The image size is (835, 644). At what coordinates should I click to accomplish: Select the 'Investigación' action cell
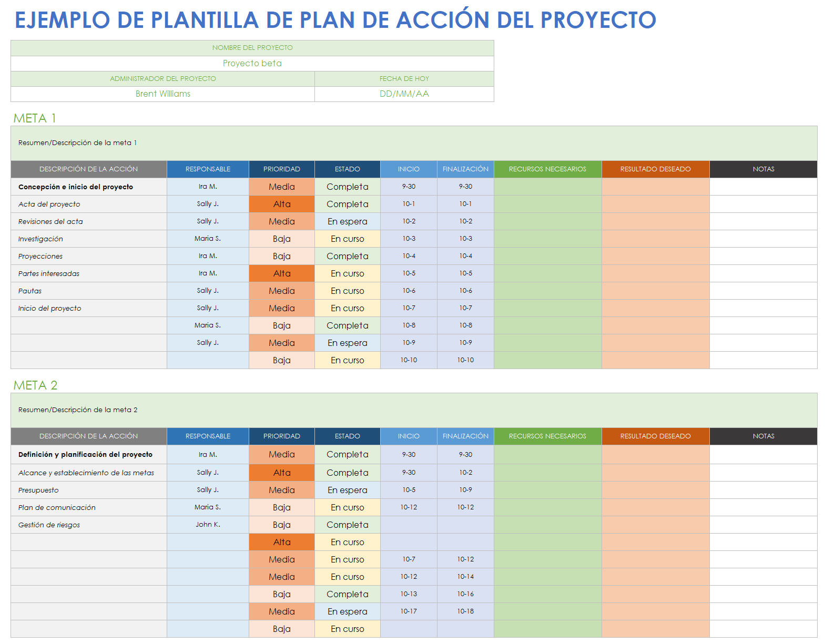89,239
